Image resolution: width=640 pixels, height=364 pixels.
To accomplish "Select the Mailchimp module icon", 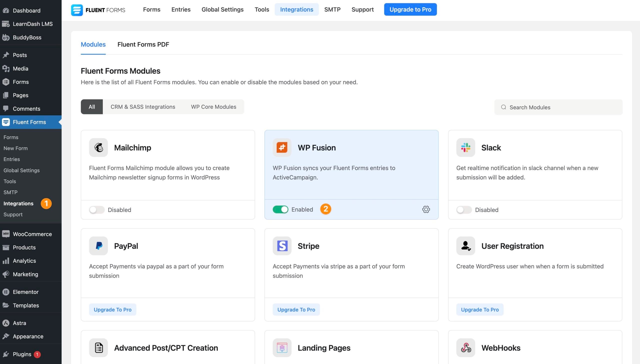I will 98,148.
